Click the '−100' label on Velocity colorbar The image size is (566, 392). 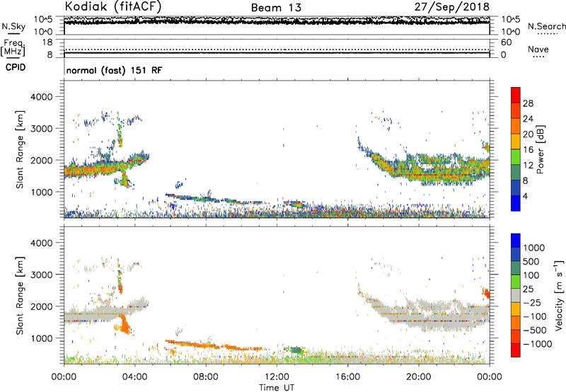click(535, 316)
